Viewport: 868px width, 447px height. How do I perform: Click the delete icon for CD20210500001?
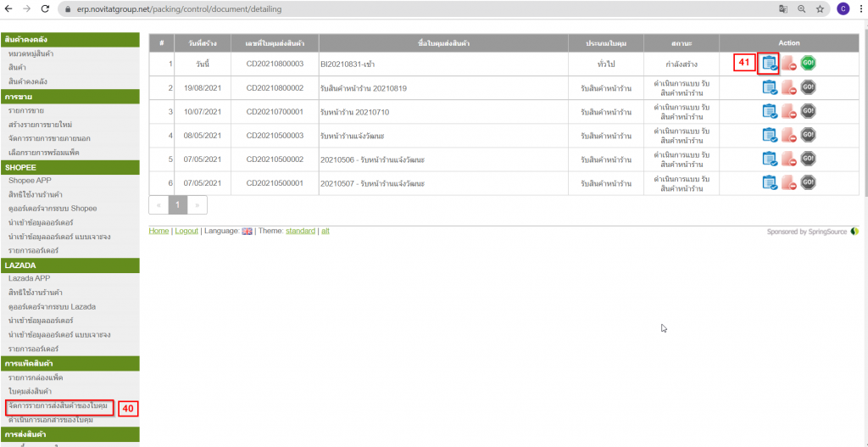click(788, 182)
